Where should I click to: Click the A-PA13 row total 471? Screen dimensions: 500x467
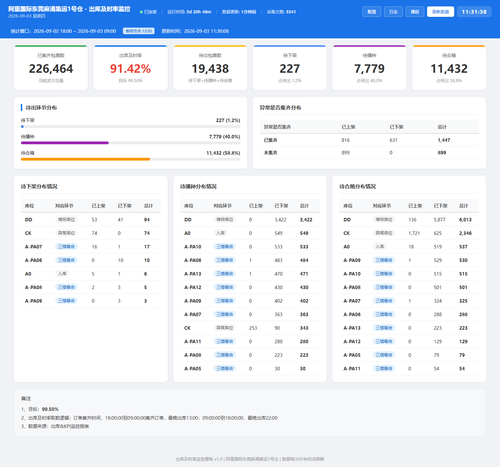(x=304, y=274)
